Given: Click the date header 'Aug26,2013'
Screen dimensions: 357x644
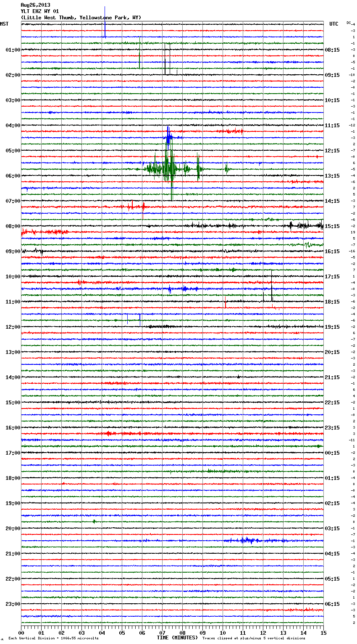Looking at the screenshot, I should (x=35, y=5).
